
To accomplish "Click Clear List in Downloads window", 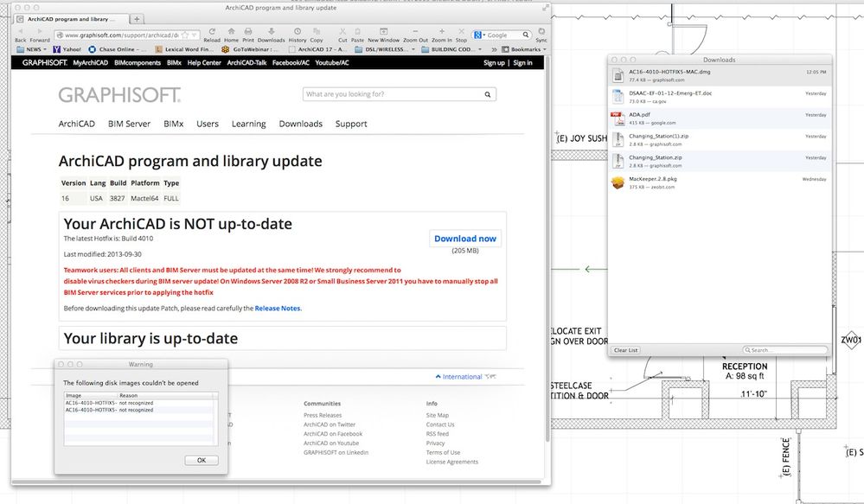I will tap(625, 350).
